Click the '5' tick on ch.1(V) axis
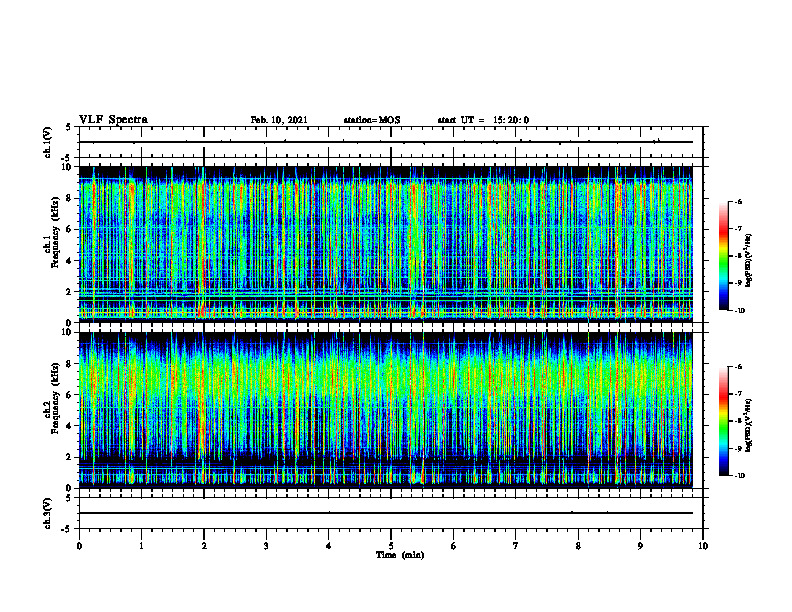792x612 pixels. click(x=68, y=127)
